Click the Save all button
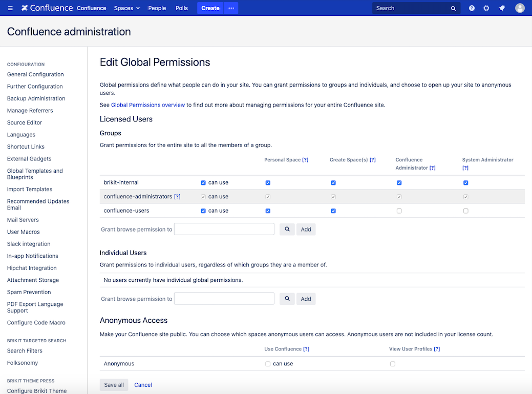532x394 pixels. coord(114,385)
